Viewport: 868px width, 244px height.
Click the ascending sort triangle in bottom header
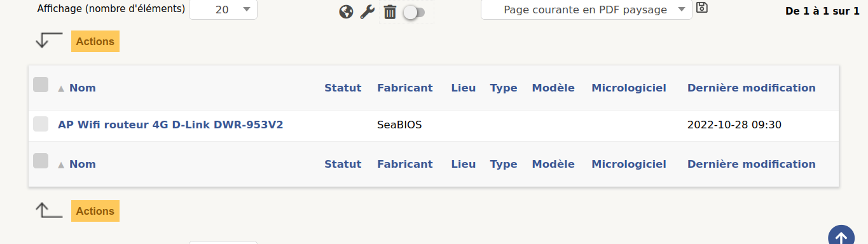pos(61,165)
